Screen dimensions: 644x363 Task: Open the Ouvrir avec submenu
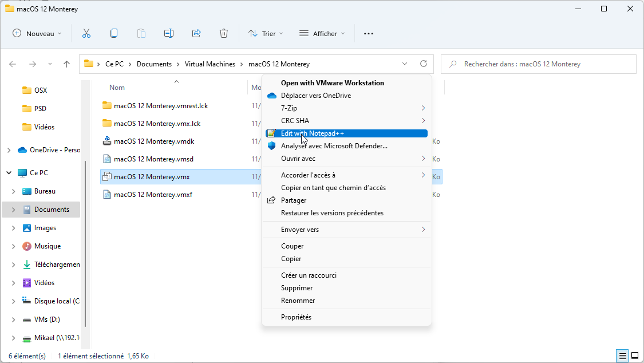click(347, 159)
